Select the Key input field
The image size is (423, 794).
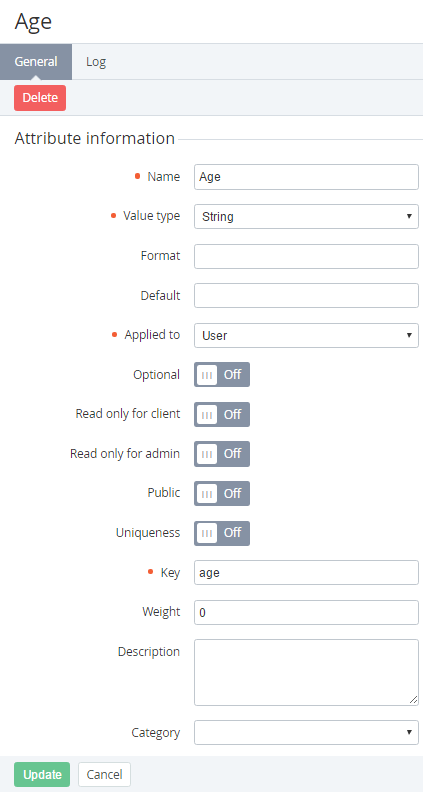coord(306,573)
